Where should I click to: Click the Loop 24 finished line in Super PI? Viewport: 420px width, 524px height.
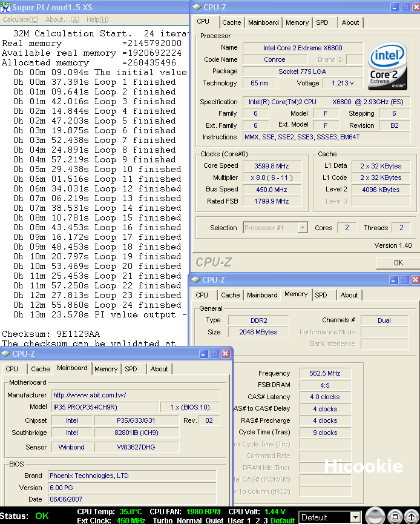click(x=97, y=305)
